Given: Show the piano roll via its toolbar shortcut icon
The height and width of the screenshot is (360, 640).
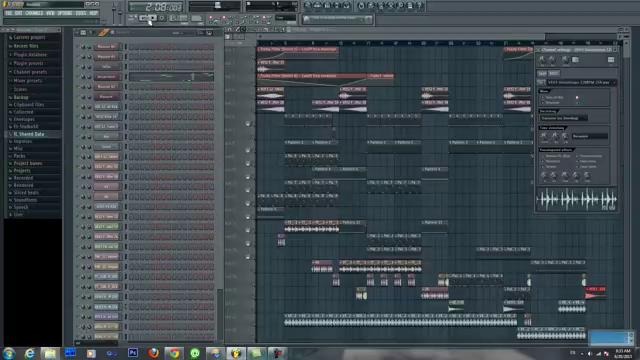Looking at the screenshot, I should (327, 6).
